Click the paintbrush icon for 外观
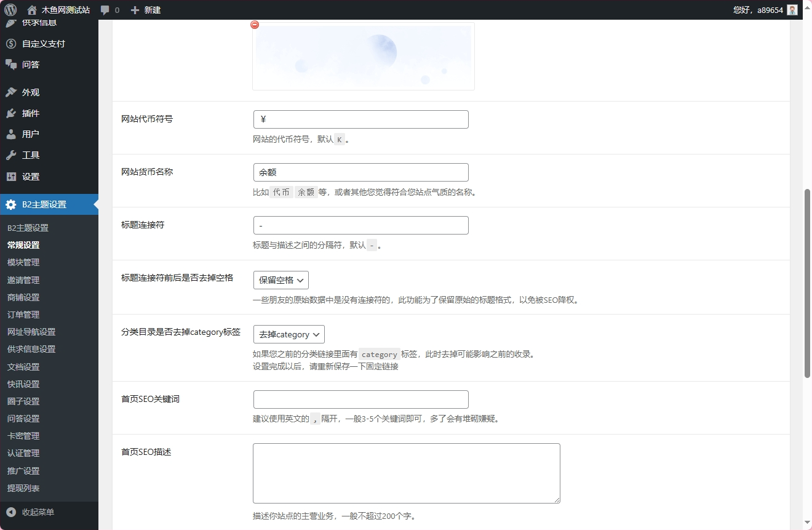The height and width of the screenshot is (530, 812). click(11, 92)
